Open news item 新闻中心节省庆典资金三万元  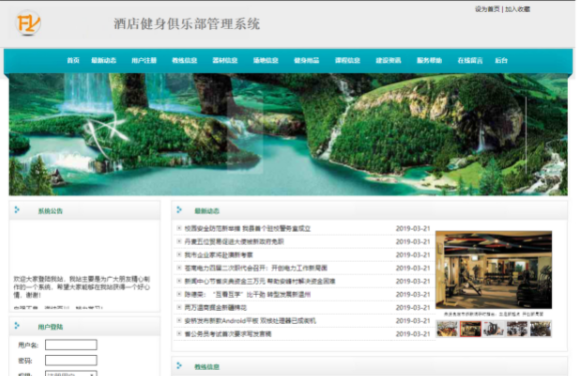(x=260, y=281)
